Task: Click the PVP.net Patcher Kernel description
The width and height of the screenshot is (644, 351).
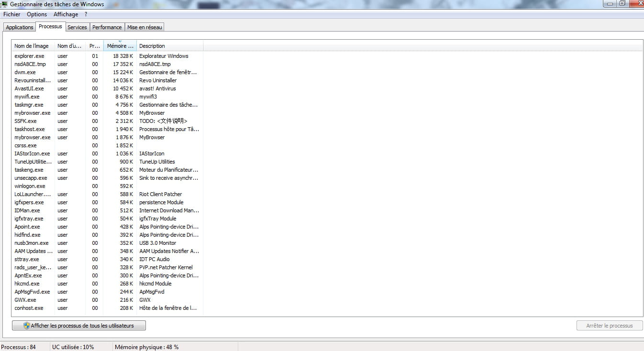Action: 166,267
